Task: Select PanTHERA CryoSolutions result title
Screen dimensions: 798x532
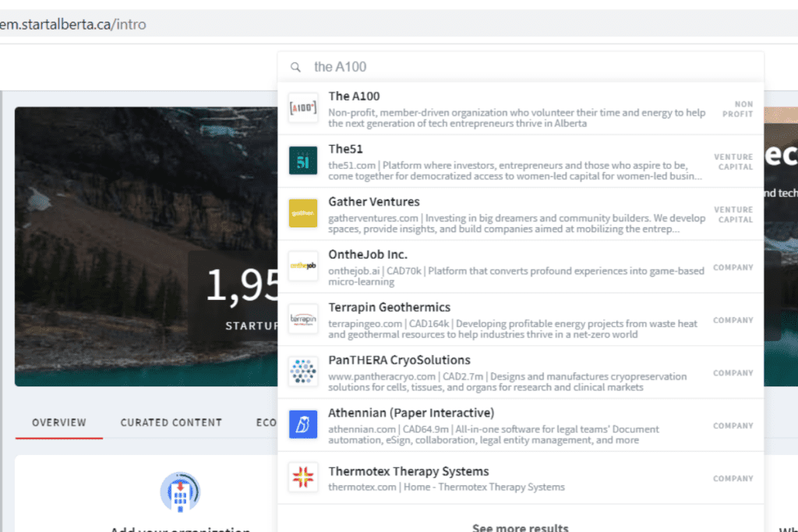Action: (x=399, y=361)
